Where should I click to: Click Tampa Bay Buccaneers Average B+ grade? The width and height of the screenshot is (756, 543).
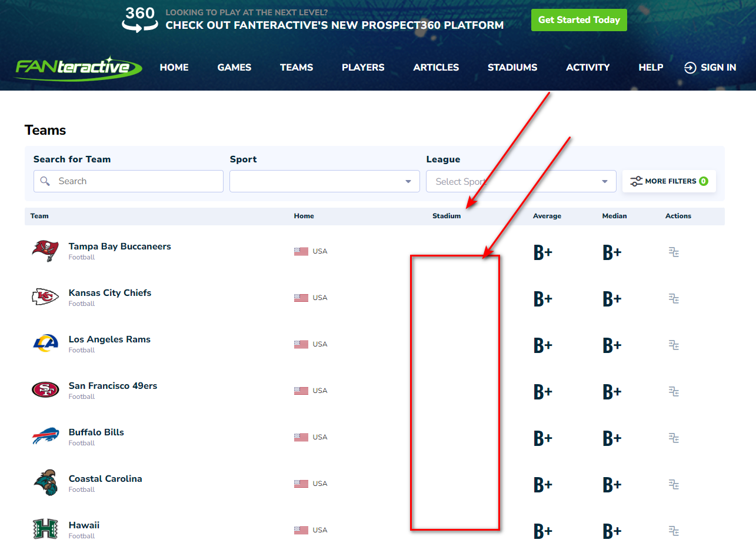point(543,252)
